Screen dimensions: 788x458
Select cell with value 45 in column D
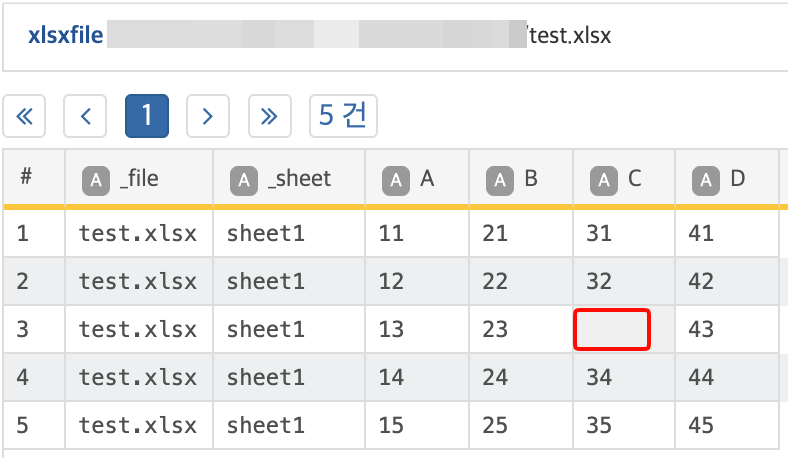pos(702,425)
